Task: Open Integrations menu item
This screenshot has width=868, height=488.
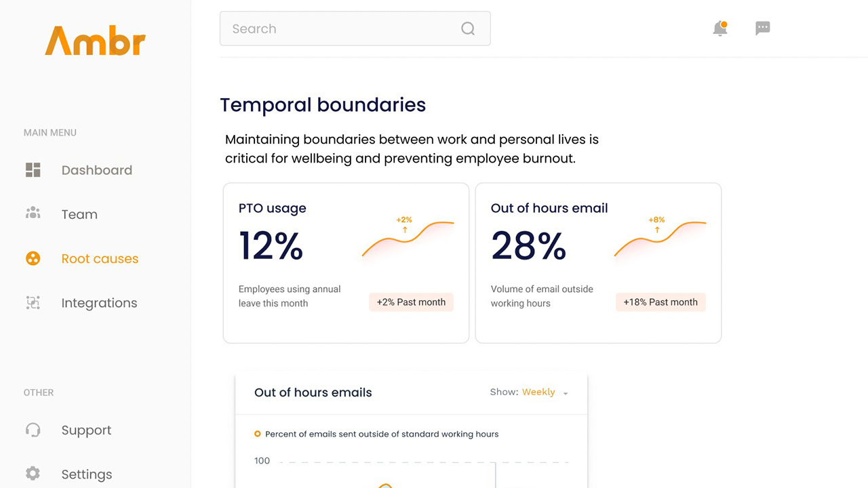Action: coord(99,303)
